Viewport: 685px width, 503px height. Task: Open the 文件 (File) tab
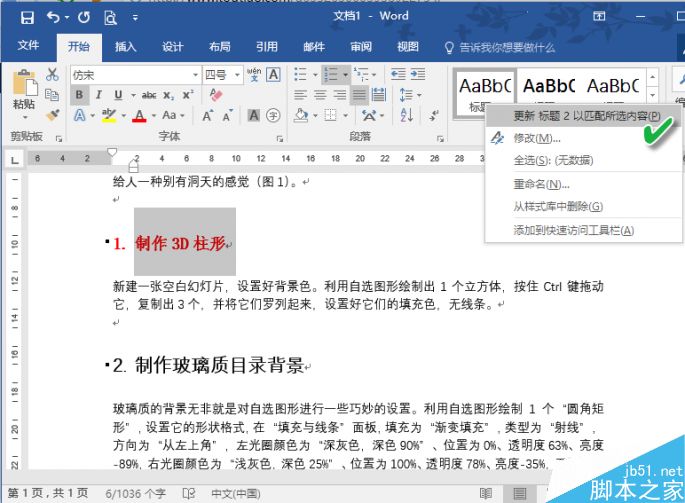[28, 45]
